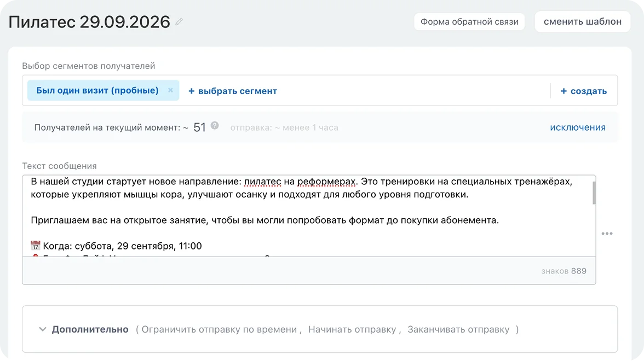Click the Выбор сегментов получателей label
The height and width of the screenshot is (361, 644).
pos(89,66)
